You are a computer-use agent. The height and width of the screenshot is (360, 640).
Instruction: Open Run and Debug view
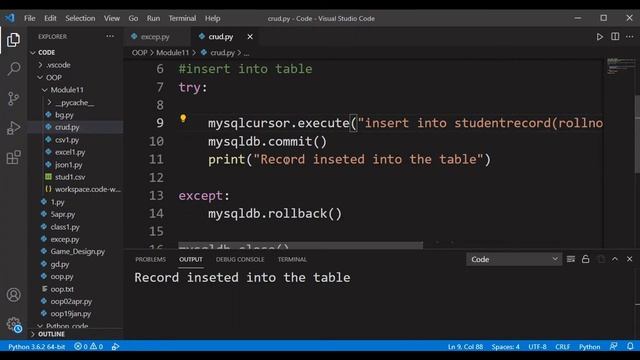13,128
